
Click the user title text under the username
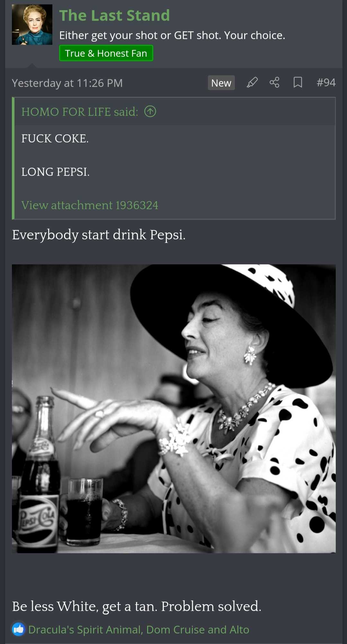pyautogui.click(x=172, y=35)
